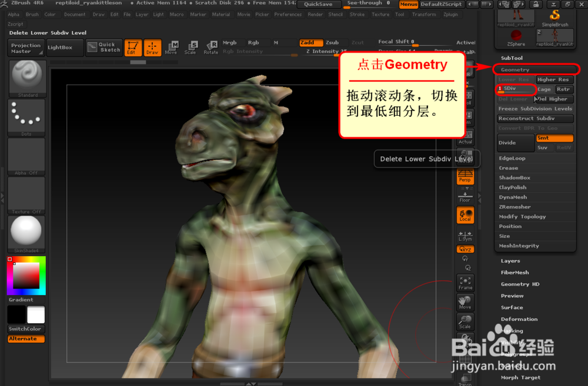Select the ZSphere tool thumbnail
This screenshot has width=588, height=386.
pos(516,38)
